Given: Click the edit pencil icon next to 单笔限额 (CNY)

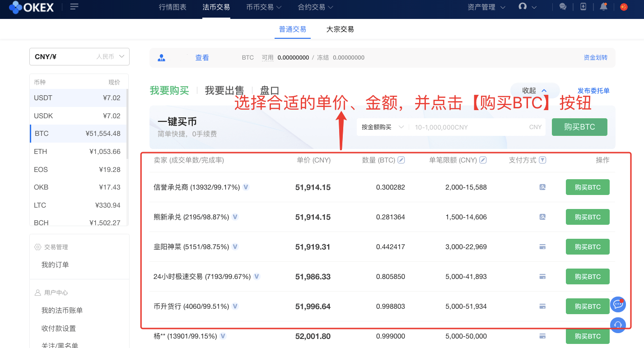Looking at the screenshot, I should pos(483,160).
